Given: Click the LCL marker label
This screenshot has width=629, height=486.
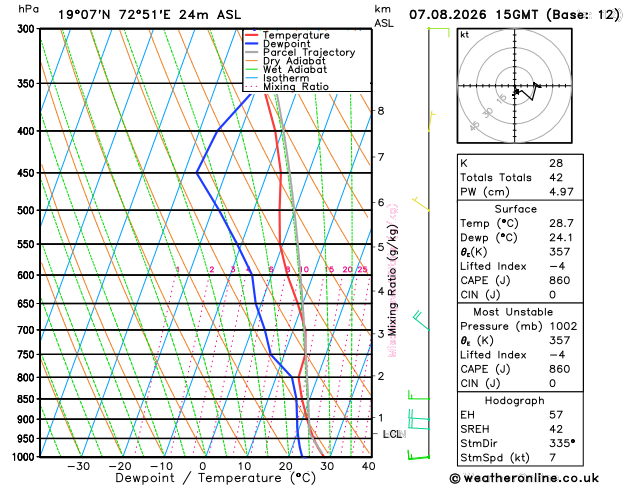Looking at the screenshot, I should coord(394,434).
